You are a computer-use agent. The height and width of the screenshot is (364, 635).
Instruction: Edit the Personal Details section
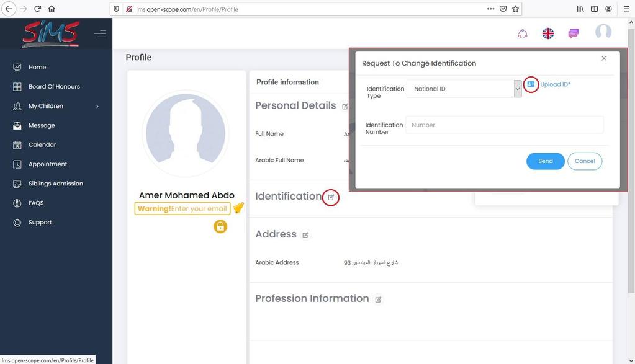pos(345,107)
